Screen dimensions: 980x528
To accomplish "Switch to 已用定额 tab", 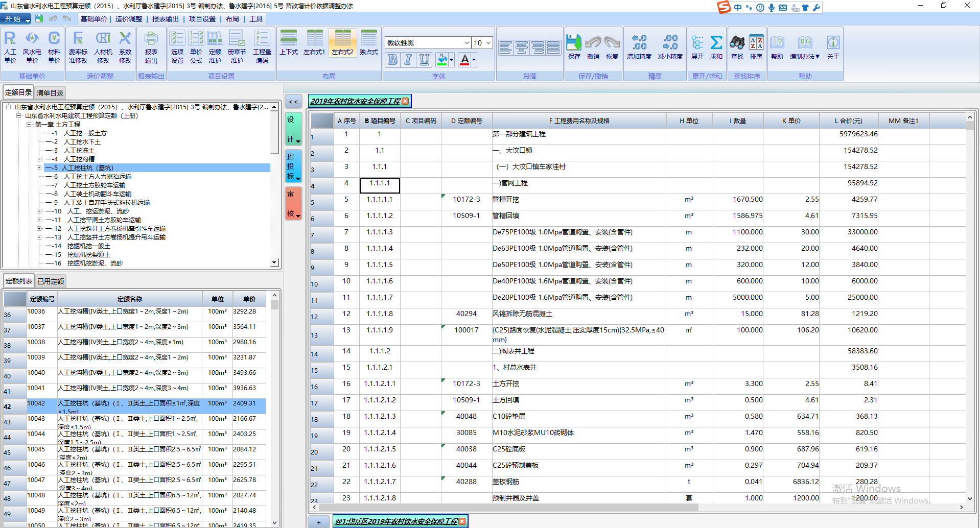I will tap(51, 281).
